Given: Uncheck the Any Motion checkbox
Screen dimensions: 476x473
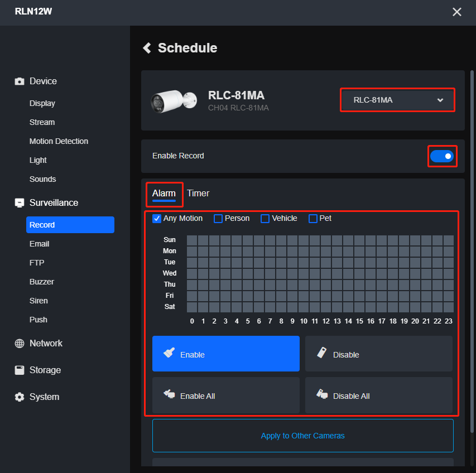Looking at the screenshot, I should pyautogui.click(x=157, y=219).
